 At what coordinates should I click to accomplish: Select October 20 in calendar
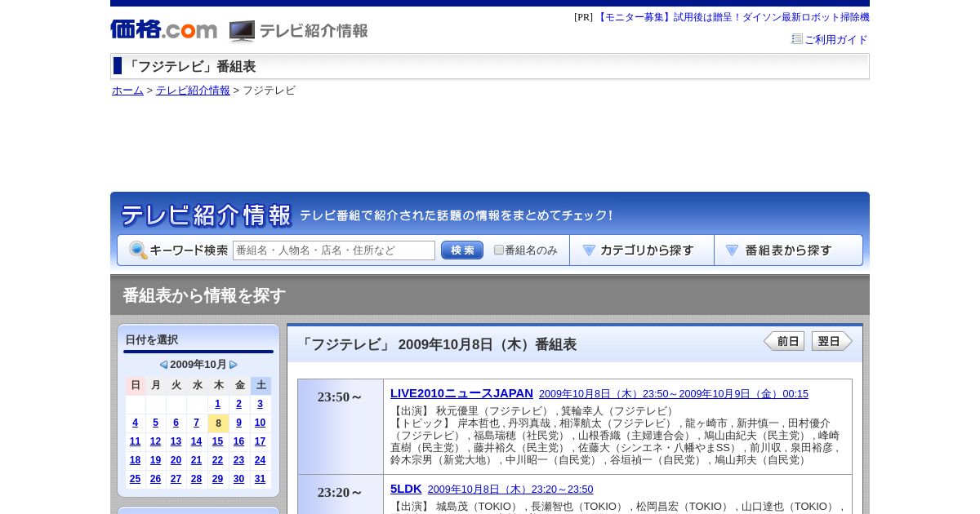[176, 460]
